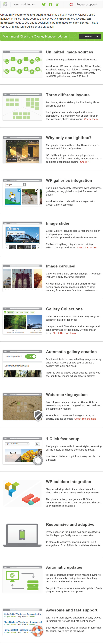The width and height of the screenshot is (104, 644).
Task: Click the Set button beside preset dropdown
Action: coord(37,444)
